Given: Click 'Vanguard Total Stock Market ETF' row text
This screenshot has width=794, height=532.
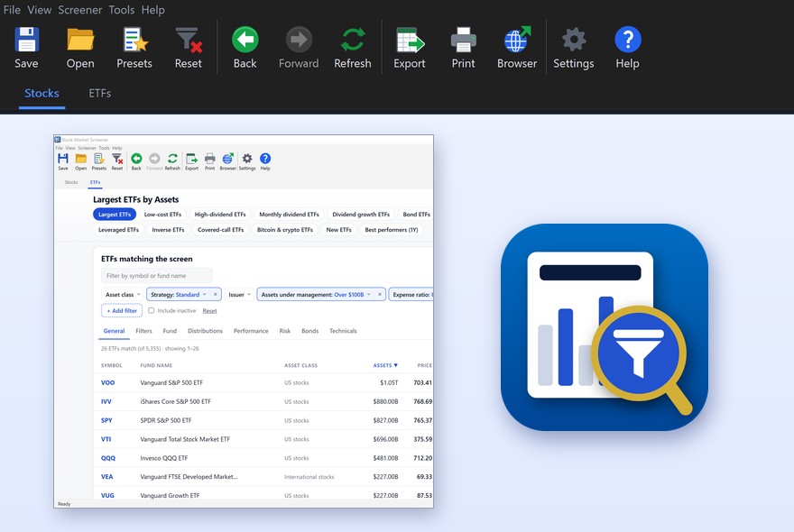Looking at the screenshot, I should click(x=185, y=439).
